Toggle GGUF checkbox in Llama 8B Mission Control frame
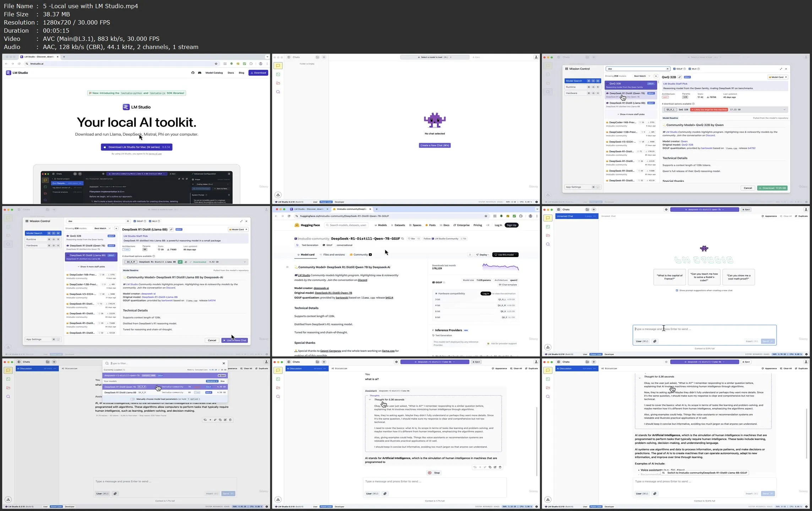The height and width of the screenshot is (511, 812). [135, 221]
